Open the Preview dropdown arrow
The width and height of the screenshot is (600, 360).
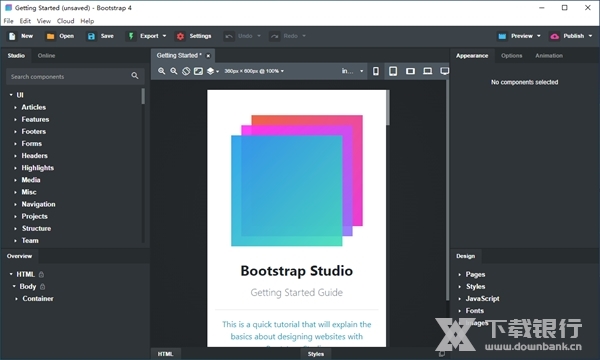coord(539,36)
